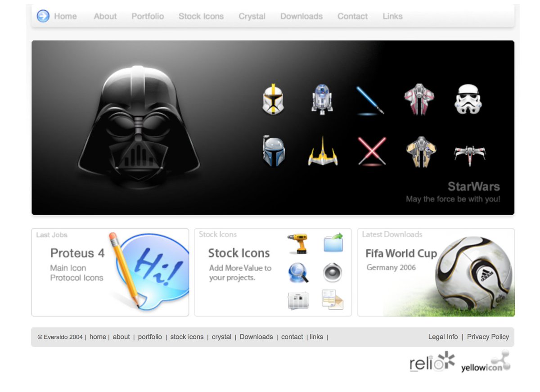This screenshot has height=392, width=540.
Task: Click the yellow Naboo starfighter icon
Action: pos(323,152)
